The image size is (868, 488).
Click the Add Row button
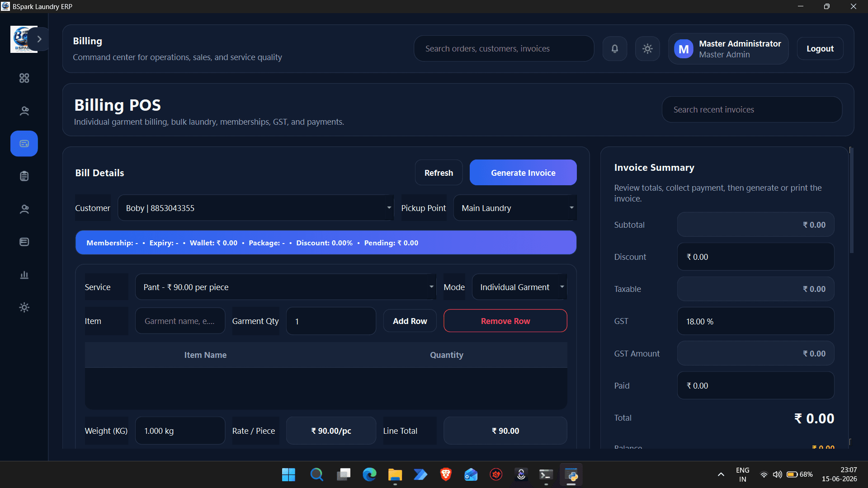(x=410, y=321)
